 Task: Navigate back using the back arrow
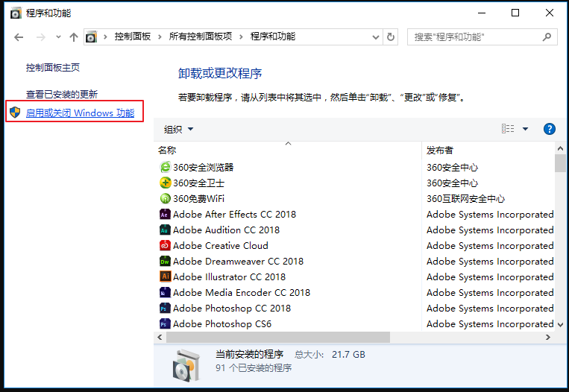pyautogui.click(x=19, y=37)
